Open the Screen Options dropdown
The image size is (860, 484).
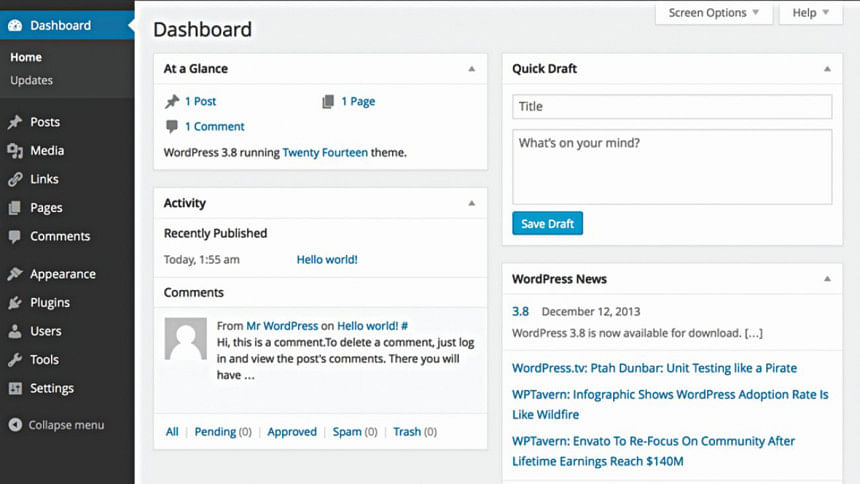714,13
